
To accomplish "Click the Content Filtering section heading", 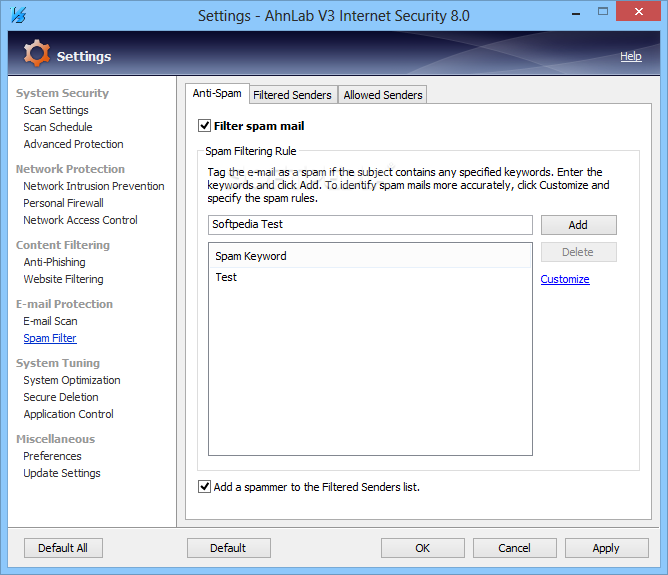I will (x=63, y=245).
